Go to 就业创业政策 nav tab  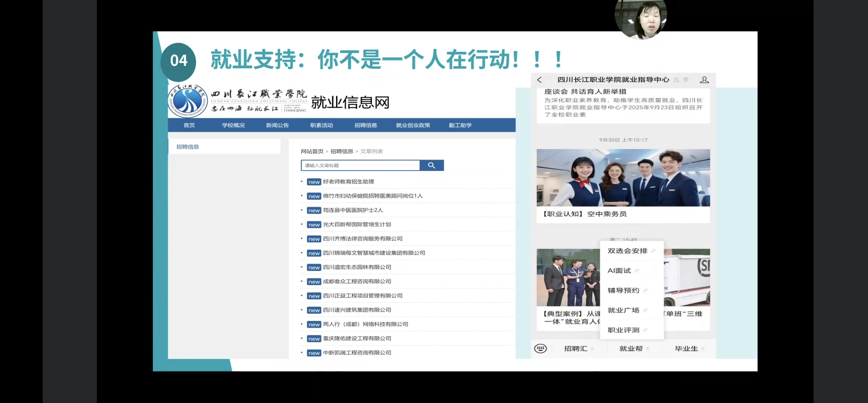(x=413, y=125)
